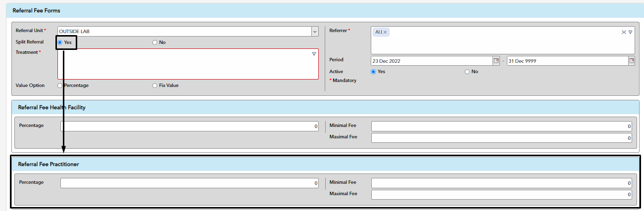Click the Period end date 31 Dec 9999
644x211 pixels.
(x=567, y=61)
